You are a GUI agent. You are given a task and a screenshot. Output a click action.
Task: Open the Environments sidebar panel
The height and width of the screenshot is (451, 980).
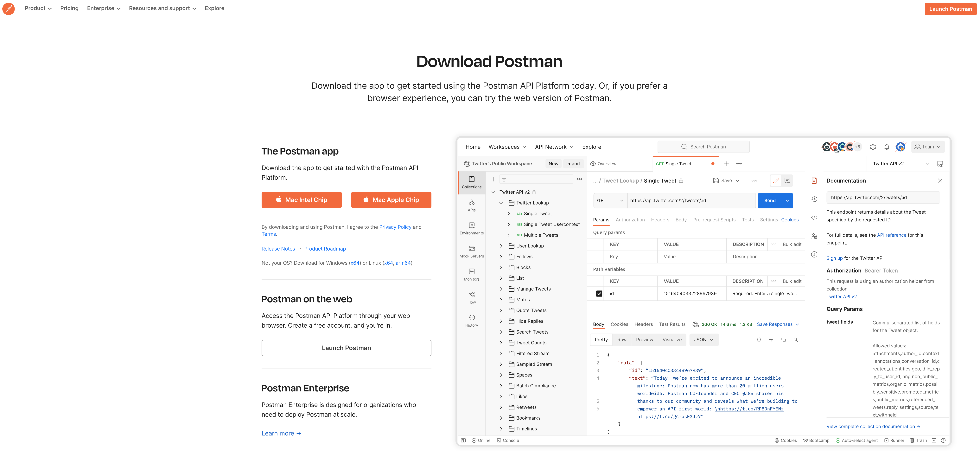472,228
